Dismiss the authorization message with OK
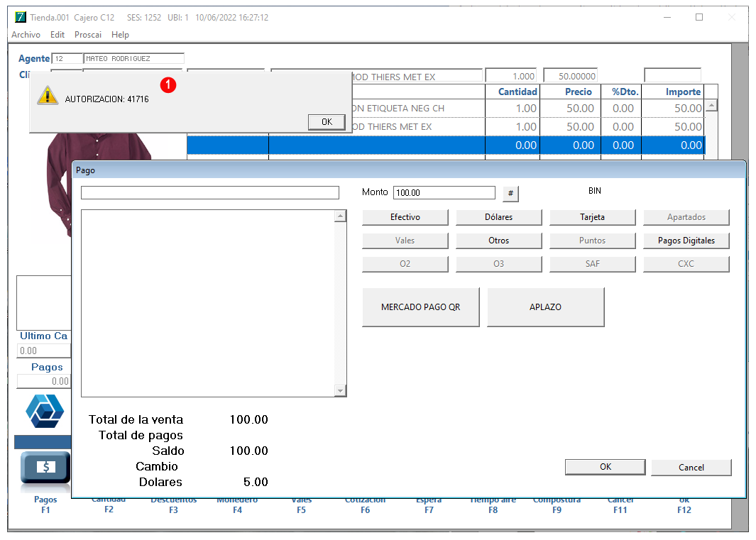This screenshot has height=540, width=756. [327, 122]
